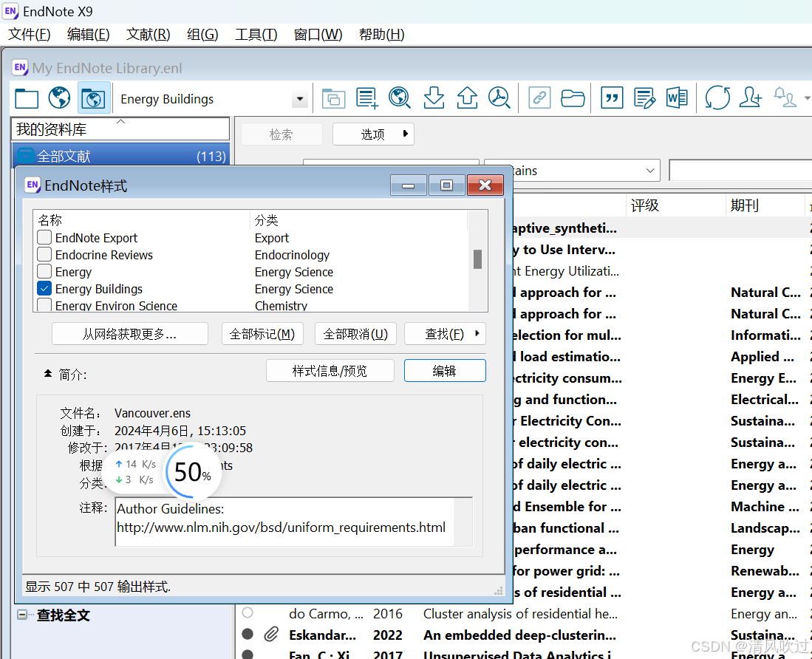Check the Energy style checkbox
The height and width of the screenshot is (659, 812).
click(x=44, y=272)
